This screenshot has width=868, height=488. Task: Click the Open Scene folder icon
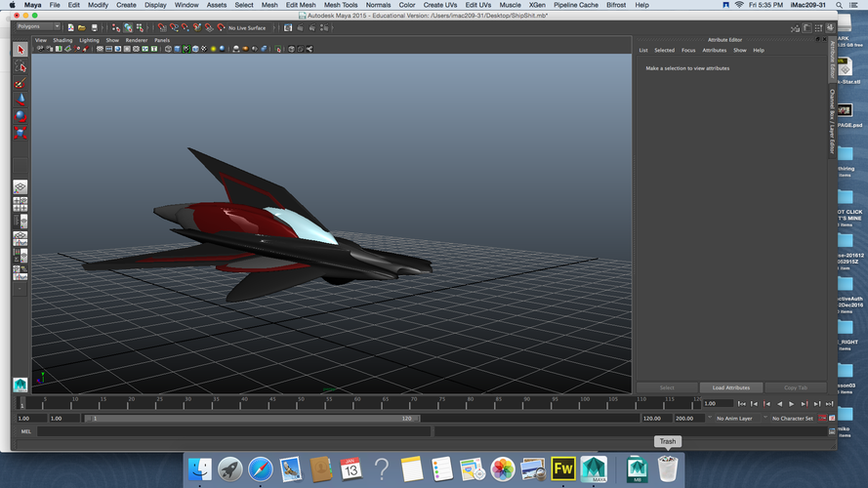tap(82, 27)
